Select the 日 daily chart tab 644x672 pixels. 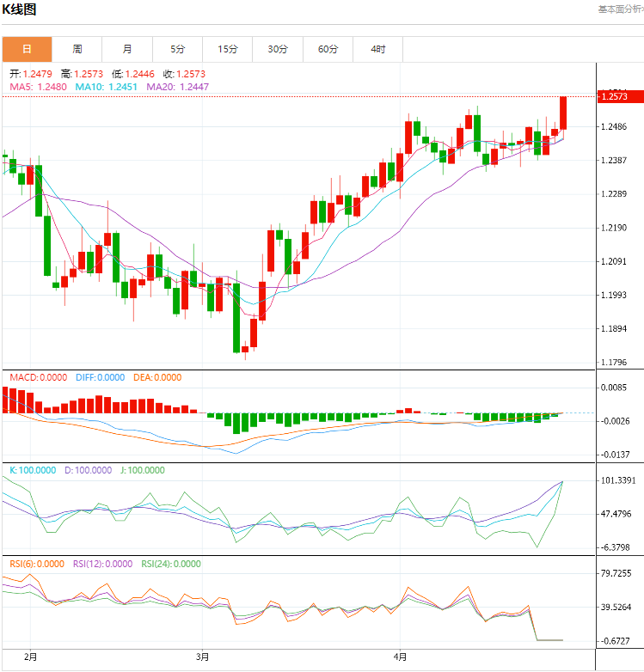(27, 49)
